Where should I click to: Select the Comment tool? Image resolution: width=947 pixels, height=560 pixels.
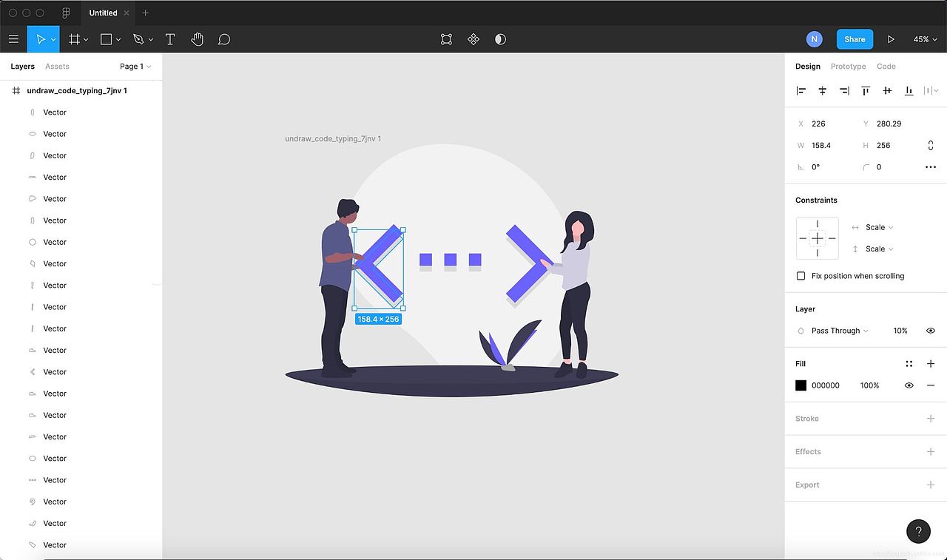[x=224, y=39]
